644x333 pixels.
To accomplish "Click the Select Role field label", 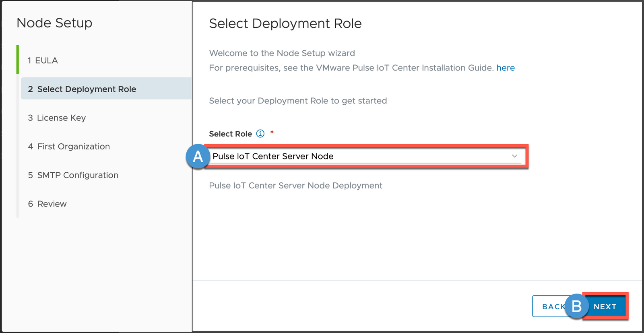I will pos(230,134).
